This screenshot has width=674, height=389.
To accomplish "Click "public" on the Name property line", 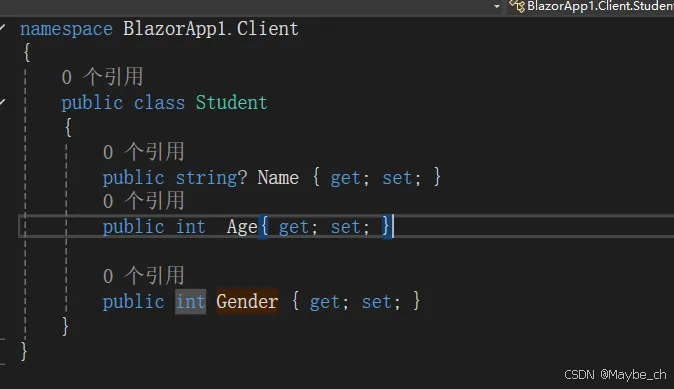I will pyautogui.click(x=133, y=179).
